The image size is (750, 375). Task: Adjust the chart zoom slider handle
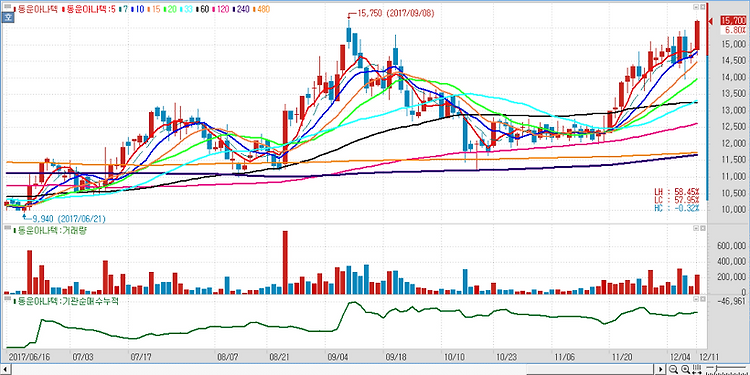click(x=717, y=369)
